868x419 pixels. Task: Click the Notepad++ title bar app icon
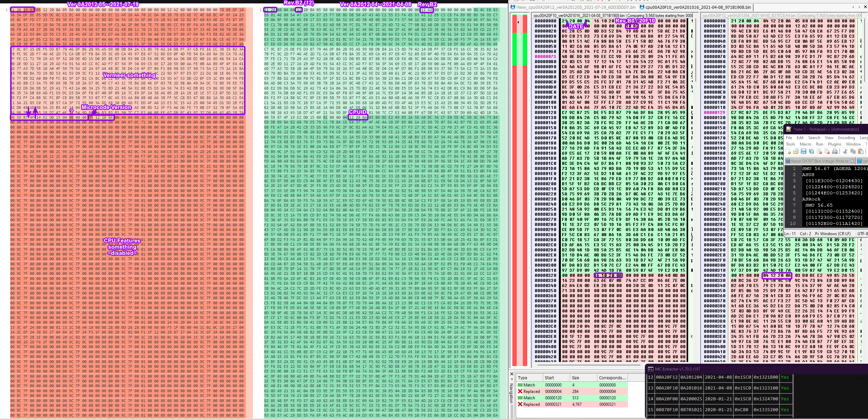789,129
